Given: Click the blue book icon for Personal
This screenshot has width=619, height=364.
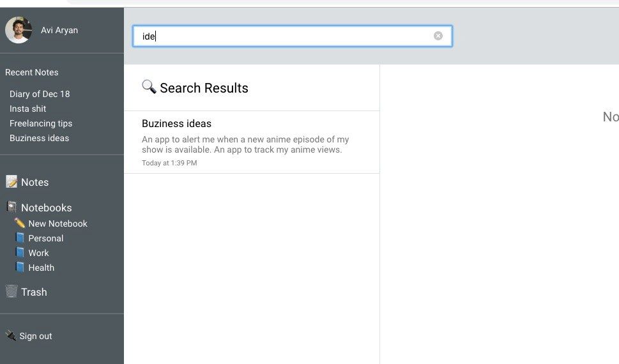Looking at the screenshot, I should pyautogui.click(x=20, y=238).
